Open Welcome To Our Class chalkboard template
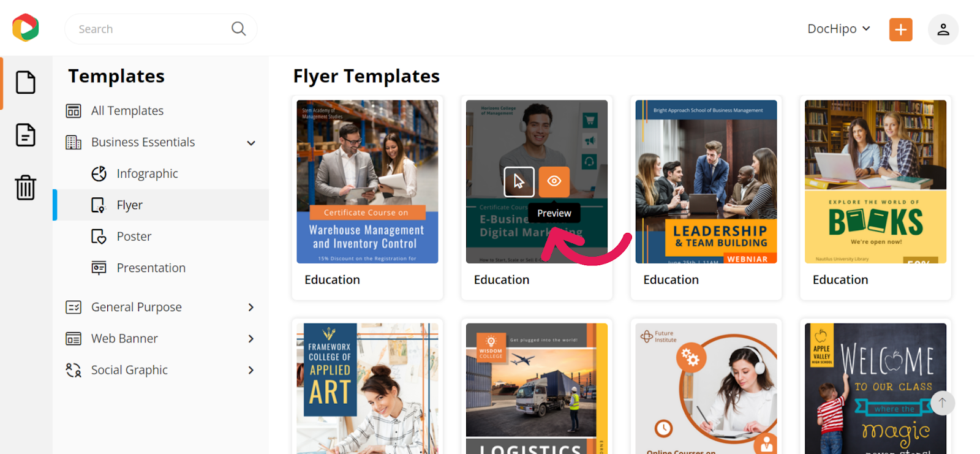 pos(875,388)
